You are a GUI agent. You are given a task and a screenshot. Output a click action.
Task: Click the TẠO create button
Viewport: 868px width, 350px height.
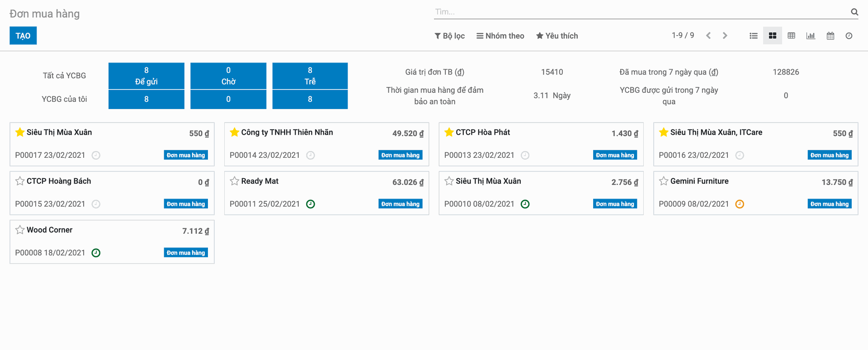[23, 36]
